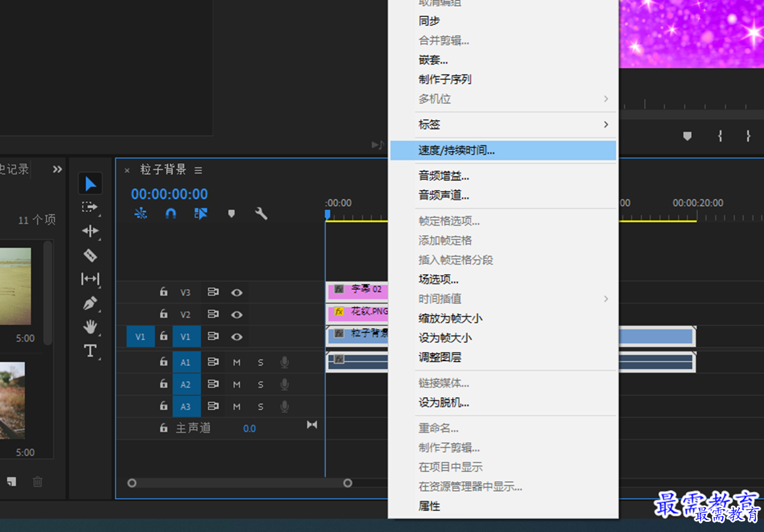Click timeline zoom scrollbar right handle
764x532 pixels.
[347, 483]
